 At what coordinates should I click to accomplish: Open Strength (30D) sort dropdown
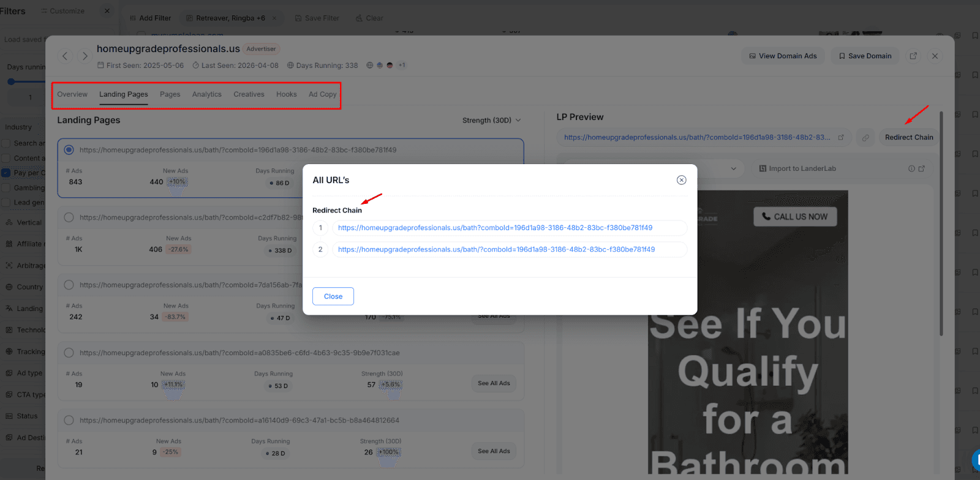pos(491,121)
